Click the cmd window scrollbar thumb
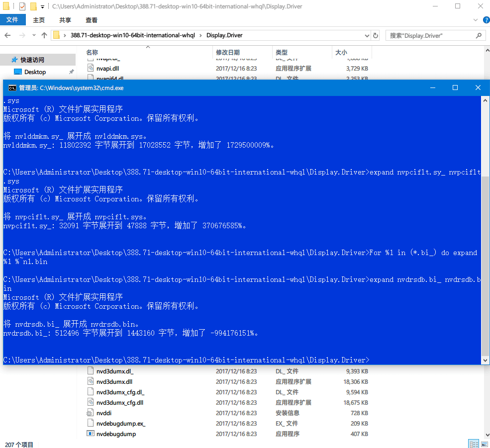The image size is (490, 448). (x=485, y=266)
